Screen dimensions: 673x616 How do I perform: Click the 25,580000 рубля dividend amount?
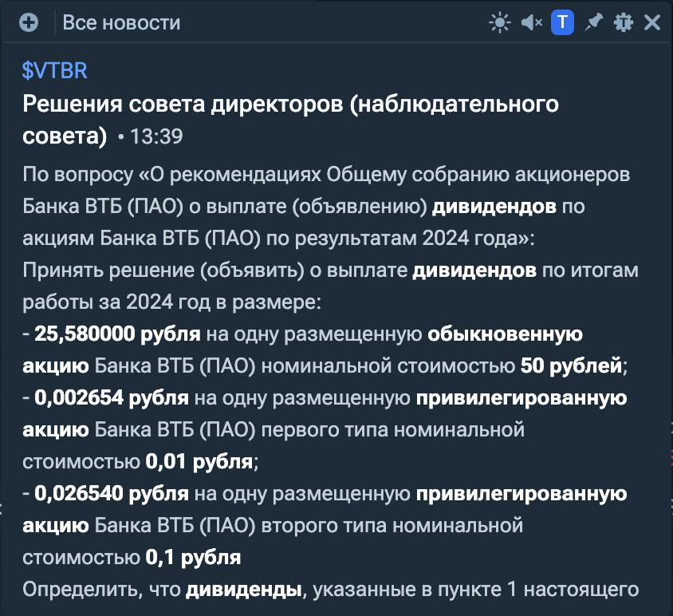click(x=111, y=334)
